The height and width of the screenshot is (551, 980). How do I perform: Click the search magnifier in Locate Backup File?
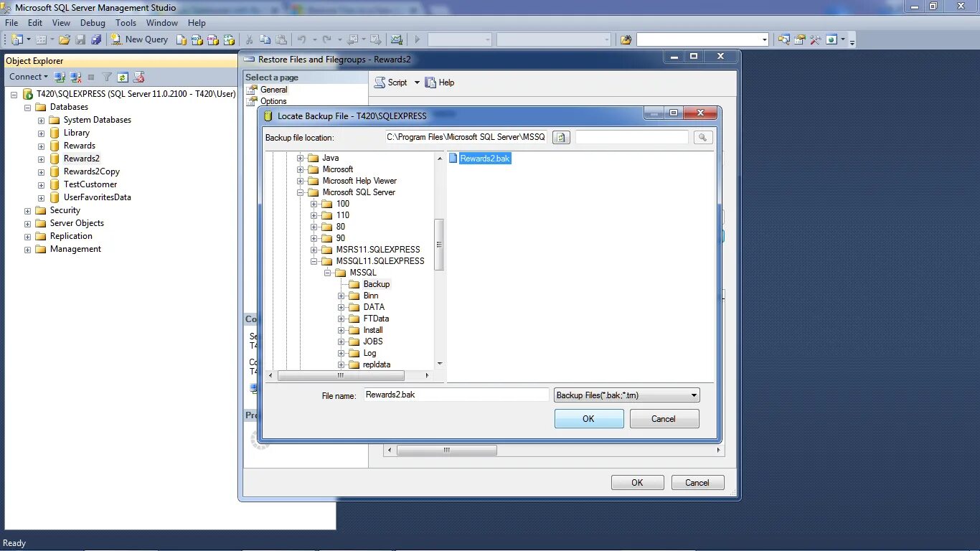click(703, 137)
